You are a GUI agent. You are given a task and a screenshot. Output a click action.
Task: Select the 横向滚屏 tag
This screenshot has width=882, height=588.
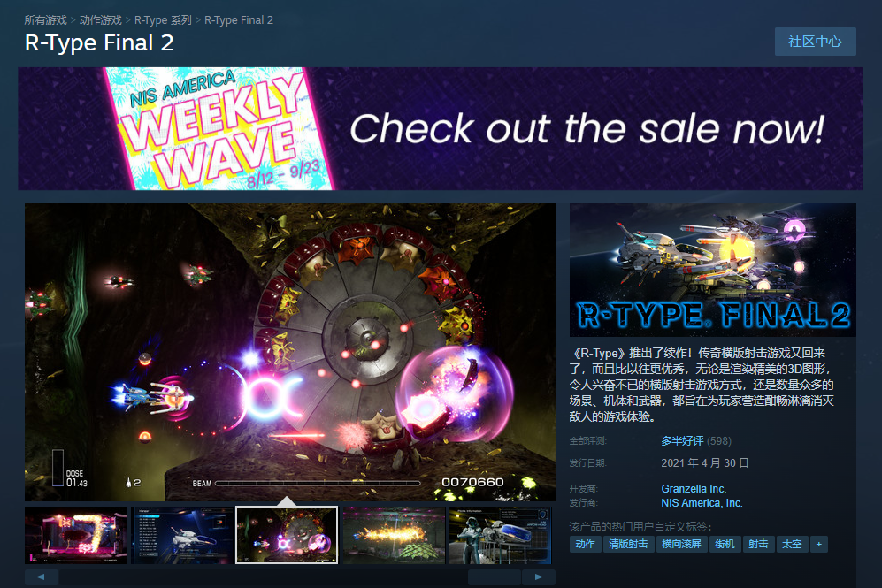click(x=682, y=544)
